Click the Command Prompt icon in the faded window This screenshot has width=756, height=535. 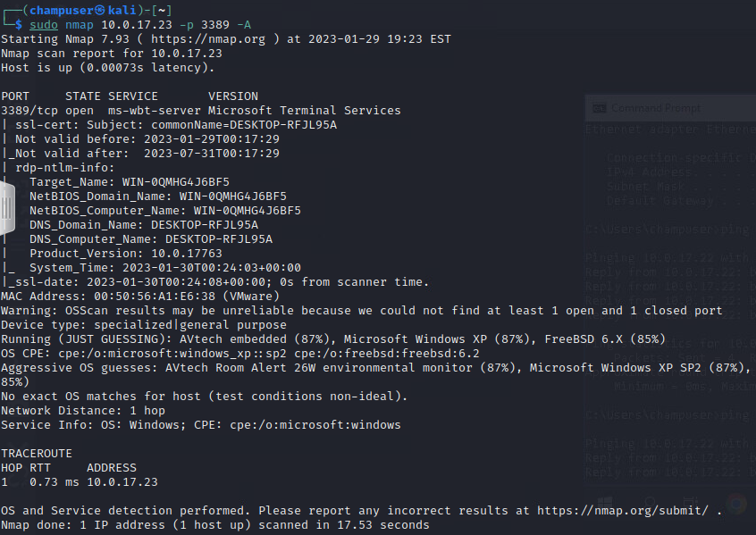pos(599,108)
